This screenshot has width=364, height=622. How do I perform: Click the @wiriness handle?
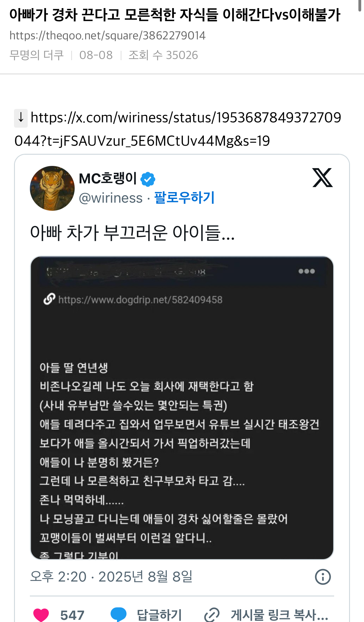click(x=111, y=198)
